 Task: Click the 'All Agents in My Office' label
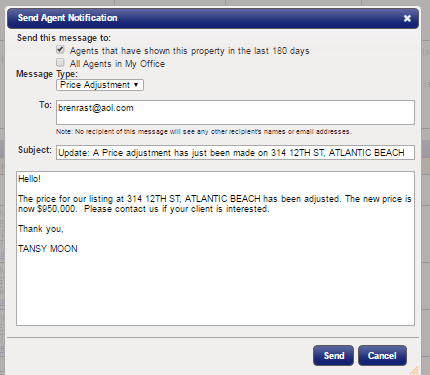117,64
